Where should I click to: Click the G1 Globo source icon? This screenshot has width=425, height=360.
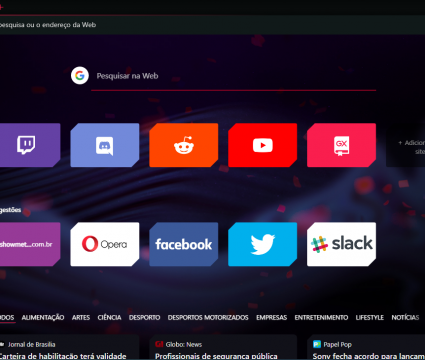(x=159, y=344)
